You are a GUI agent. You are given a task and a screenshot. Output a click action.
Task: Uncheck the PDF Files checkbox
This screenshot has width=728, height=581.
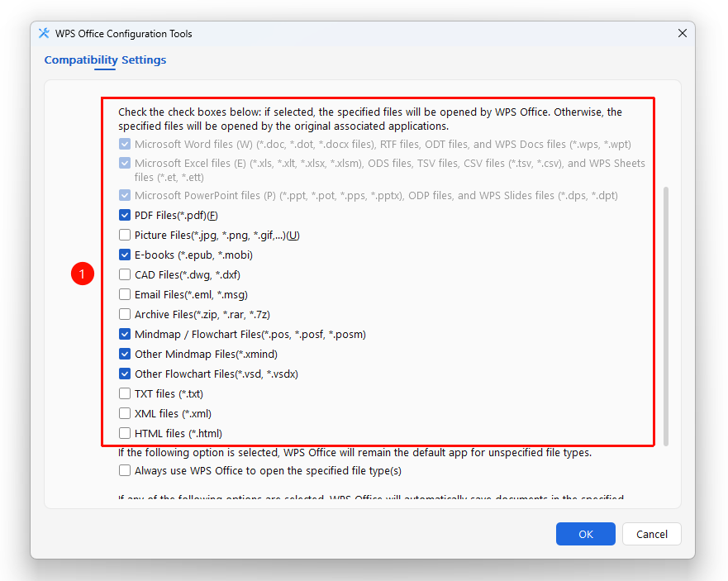pyautogui.click(x=125, y=215)
